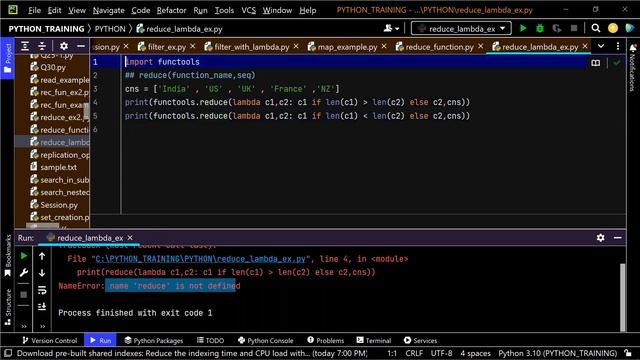The image size is (640, 360).
Task: Open run configuration wrench icon
Action: coord(24,273)
